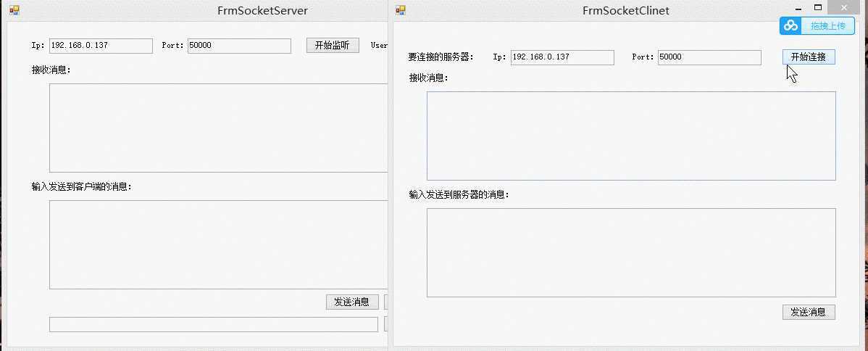Focus the server Port field 50000
Image resolution: width=868 pixels, height=351 pixels.
click(x=239, y=46)
